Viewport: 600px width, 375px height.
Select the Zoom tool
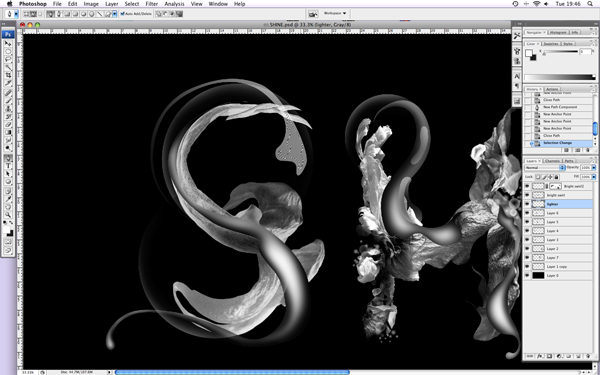coord(8,215)
